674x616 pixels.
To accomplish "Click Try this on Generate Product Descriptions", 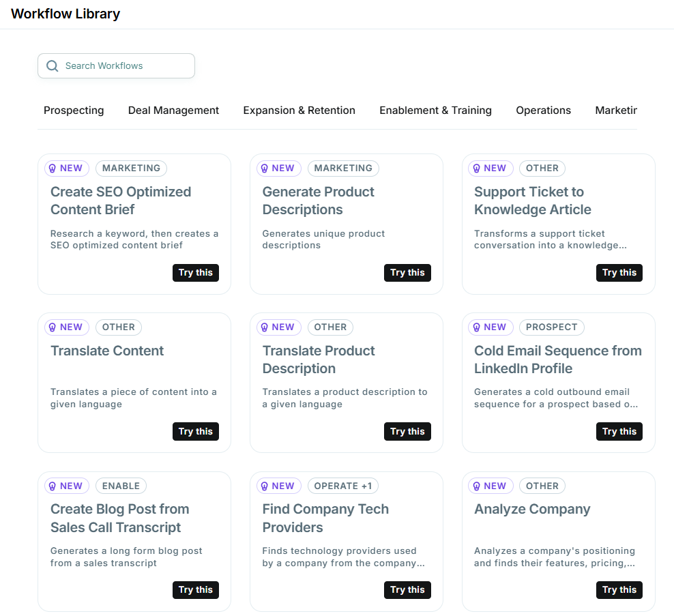I will 407,273.
